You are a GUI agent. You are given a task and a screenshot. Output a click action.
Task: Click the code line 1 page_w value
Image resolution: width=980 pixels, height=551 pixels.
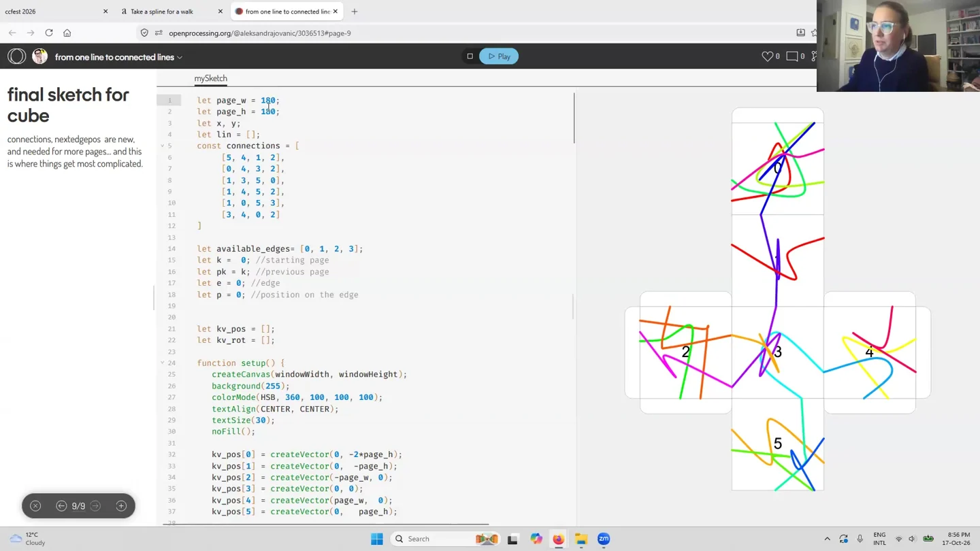click(x=268, y=100)
